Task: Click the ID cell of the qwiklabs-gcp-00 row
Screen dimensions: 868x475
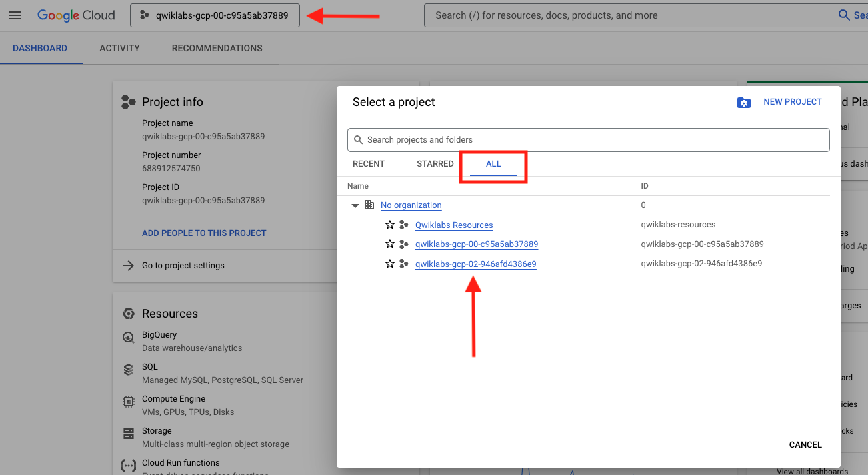Action: pos(703,244)
